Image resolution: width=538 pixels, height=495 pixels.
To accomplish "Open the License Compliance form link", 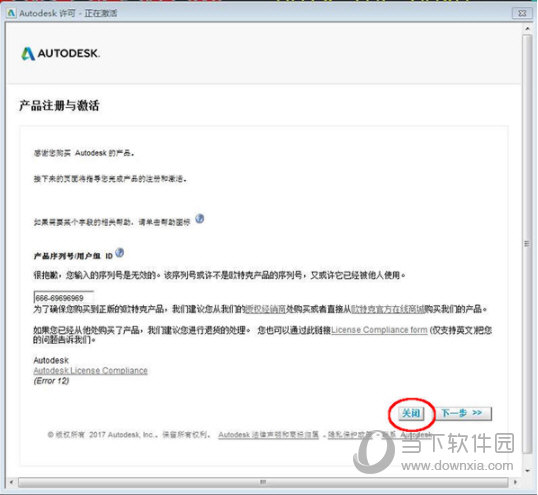I will click(379, 330).
